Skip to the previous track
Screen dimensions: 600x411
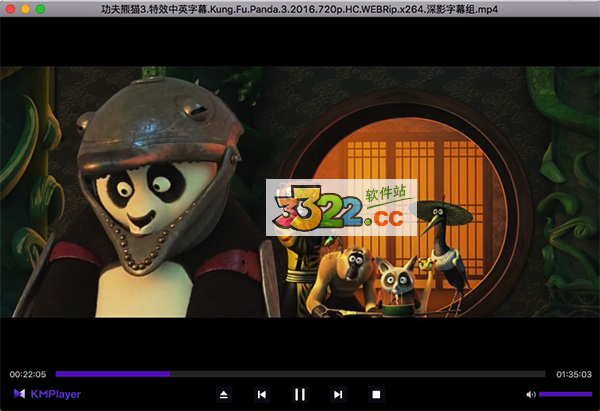pos(262,395)
